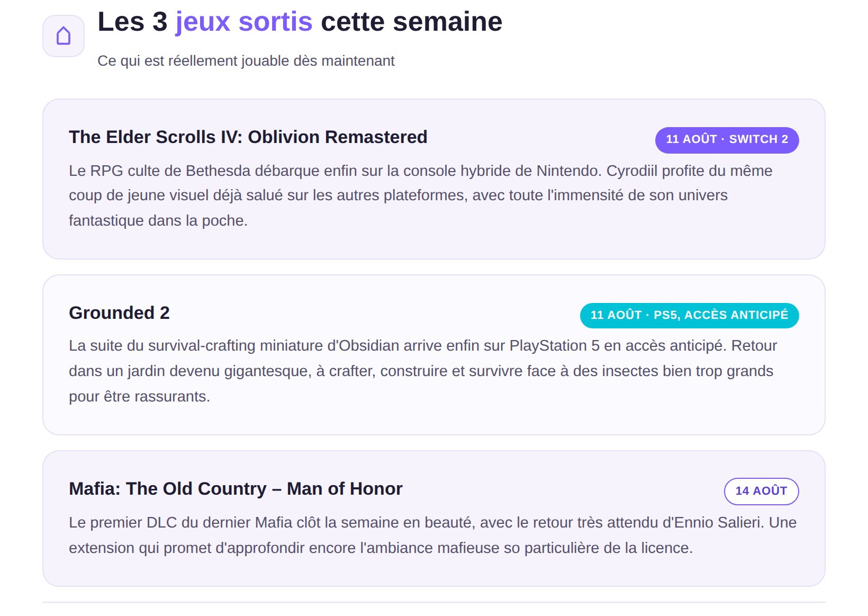Select the Oblivion Remastered description paragraph
Image resolution: width=868 pixels, height=616 pixels.
click(421, 195)
